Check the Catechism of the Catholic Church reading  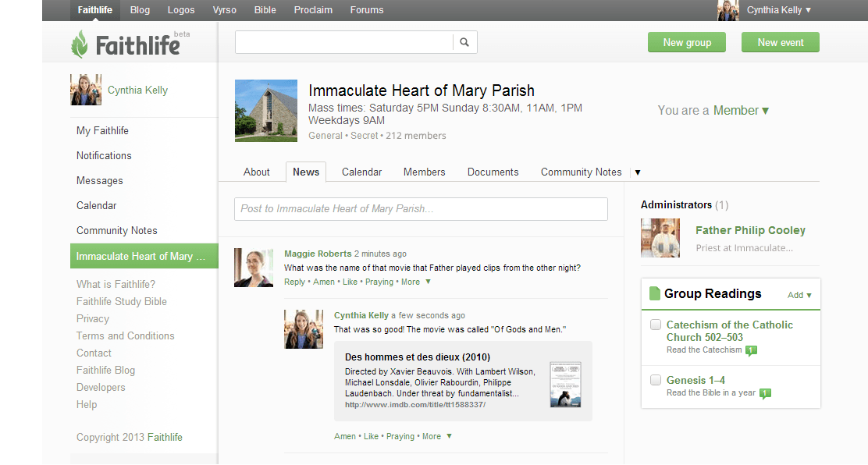coord(656,325)
